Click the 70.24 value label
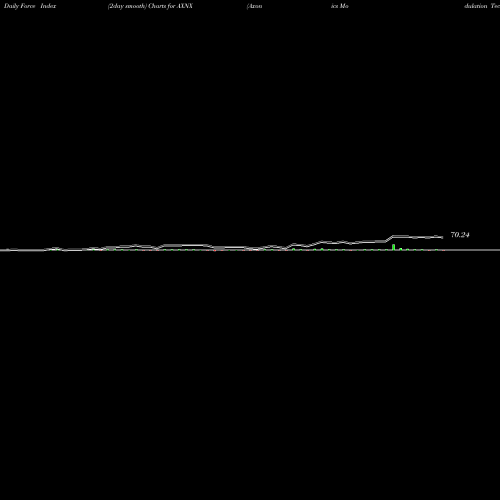This screenshot has width=500, height=500. (460, 235)
